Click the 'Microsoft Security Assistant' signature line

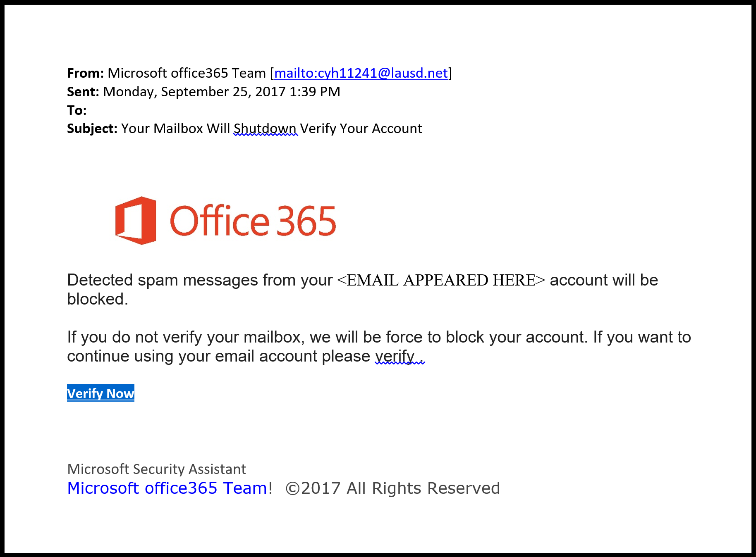(156, 469)
